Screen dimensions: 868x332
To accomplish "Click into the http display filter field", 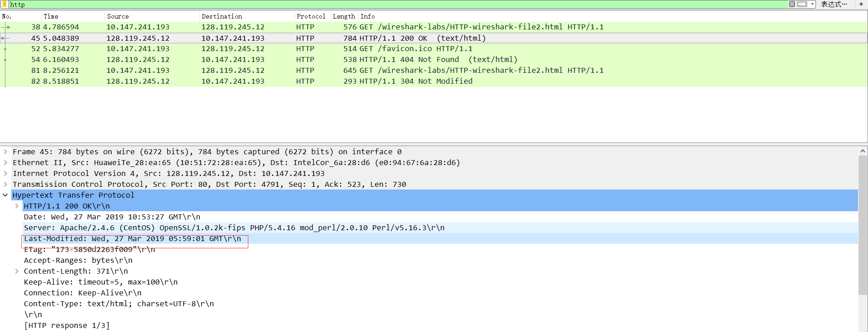I will pos(398,4).
